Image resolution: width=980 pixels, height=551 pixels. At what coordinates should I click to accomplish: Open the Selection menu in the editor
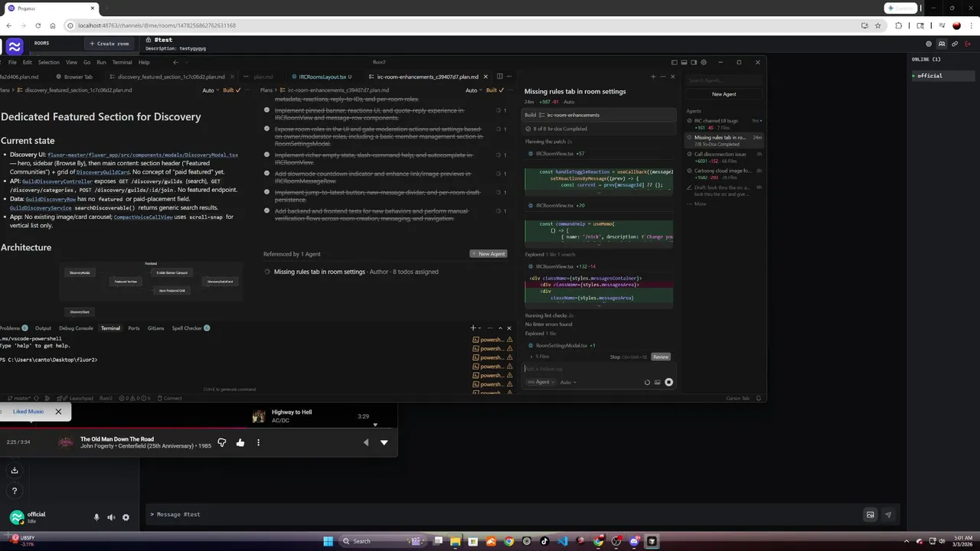click(48, 62)
